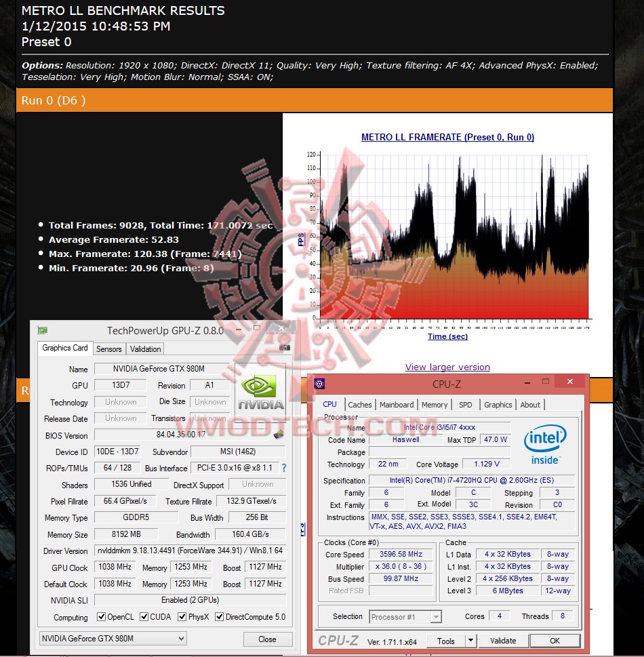Select the CPU tab in CPU-Z
The height and width of the screenshot is (657, 644).
(x=329, y=404)
